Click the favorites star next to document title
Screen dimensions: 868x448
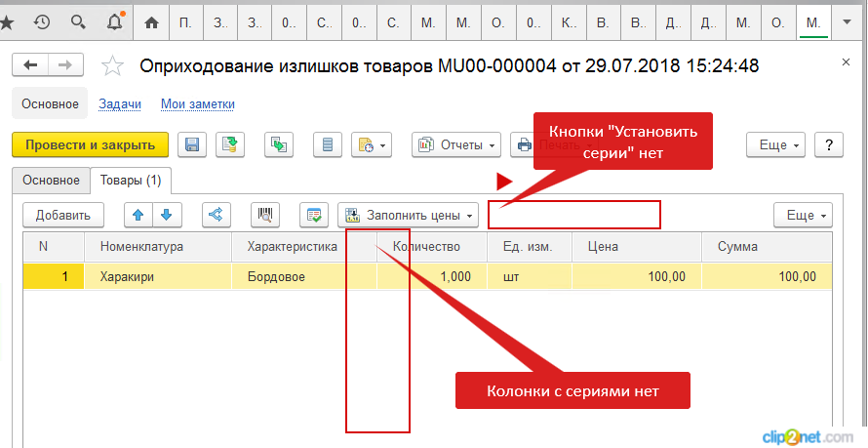[113, 65]
